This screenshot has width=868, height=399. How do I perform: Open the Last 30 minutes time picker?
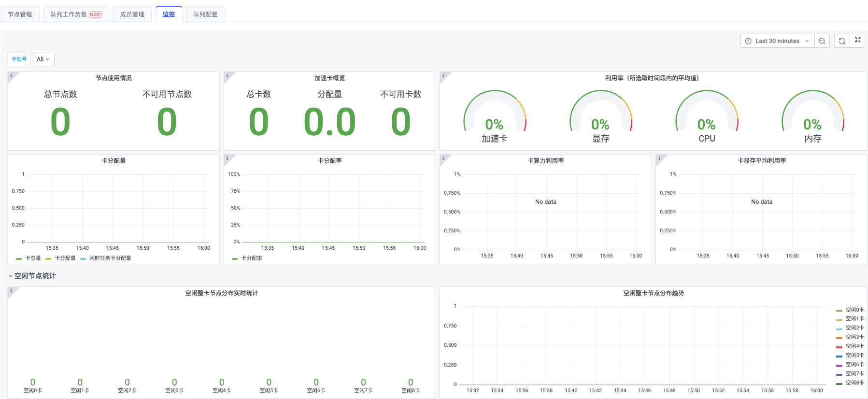(x=777, y=41)
